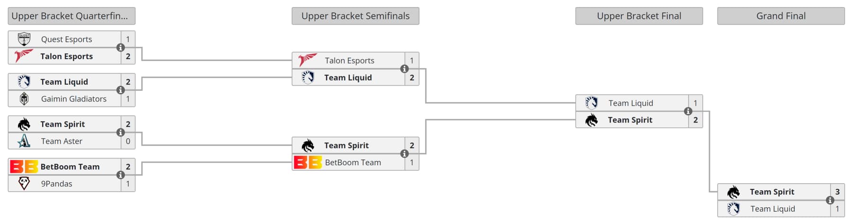868x222 pixels.
Task: Click Team Spirit's score of 3 in Grand Final
Action: pos(837,192)
